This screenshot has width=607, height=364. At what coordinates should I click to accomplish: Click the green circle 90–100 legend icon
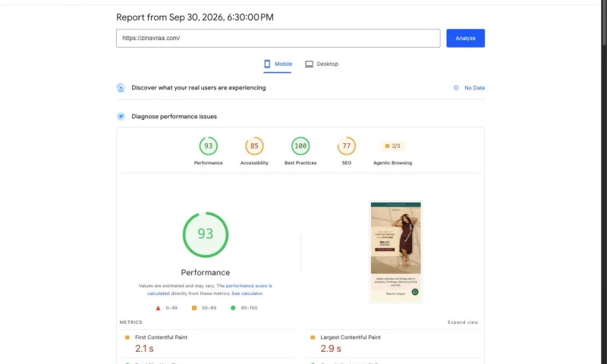233,308
